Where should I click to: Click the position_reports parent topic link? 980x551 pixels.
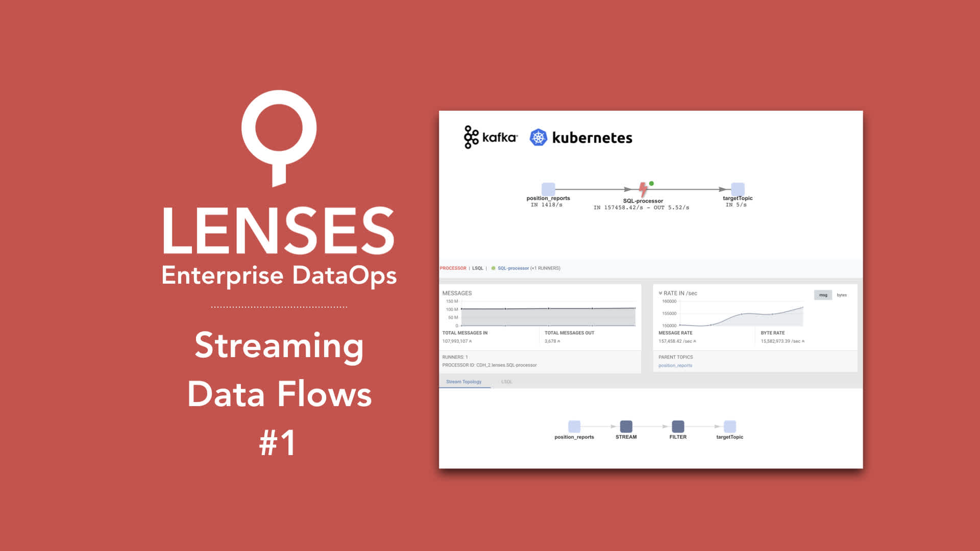coord(674,365)
